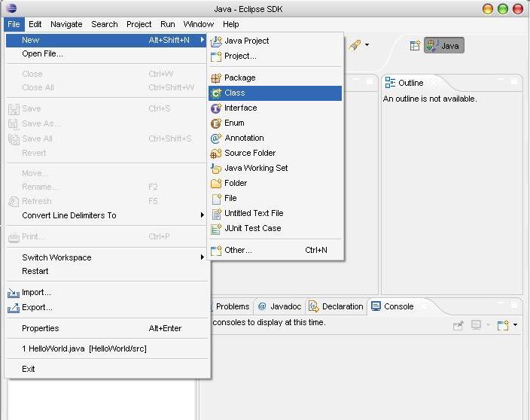Click the yellow minimize window button
This screenshot has width=530, height=420.
point(487,9)
